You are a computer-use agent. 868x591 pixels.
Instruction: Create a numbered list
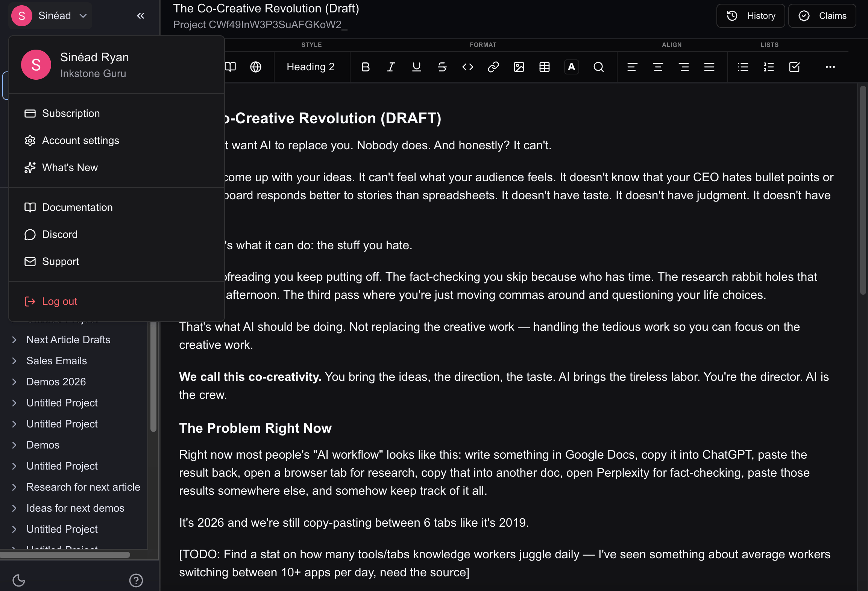769,67
